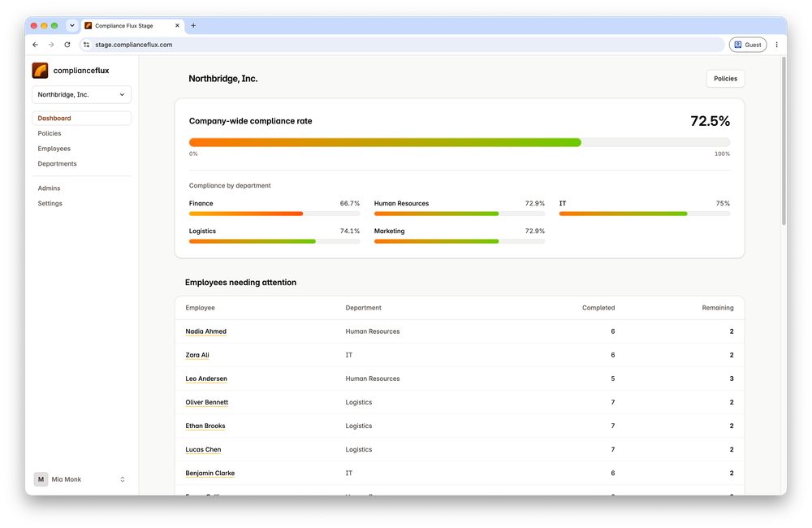Screen dimensions: 812x528
Task: Select Dashboard in the sidebar
Action: (81, 118)
